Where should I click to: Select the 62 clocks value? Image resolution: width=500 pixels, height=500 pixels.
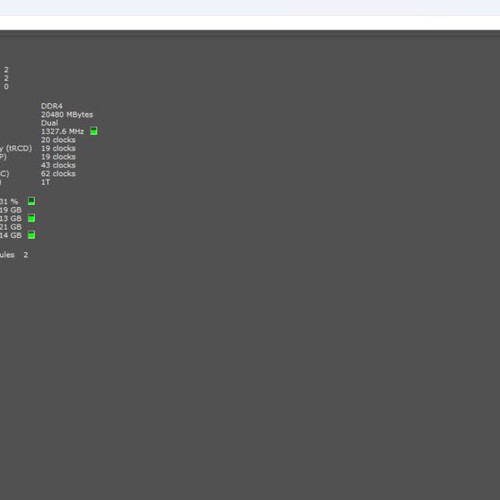point(58,174)
